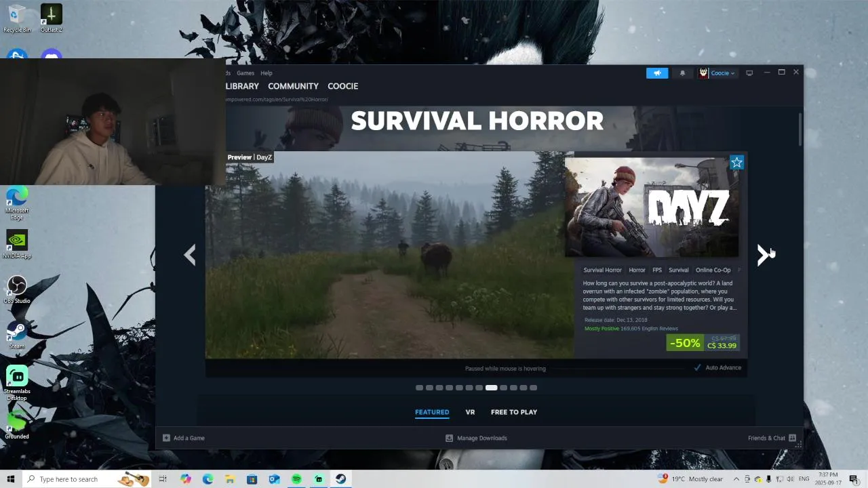Click the FPS tag

pos(657,270)
